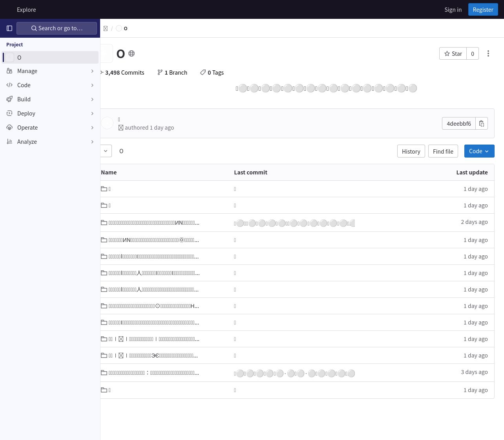Click the group breadcrumb before O
Viewport: 504px width, 440px height.
(x=106, y=28)
